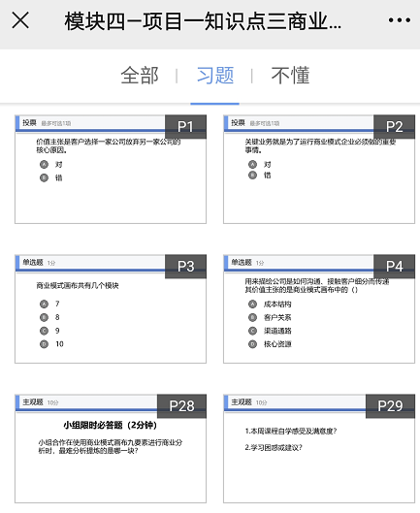Open slide thumbnail P3

point(111,308)
